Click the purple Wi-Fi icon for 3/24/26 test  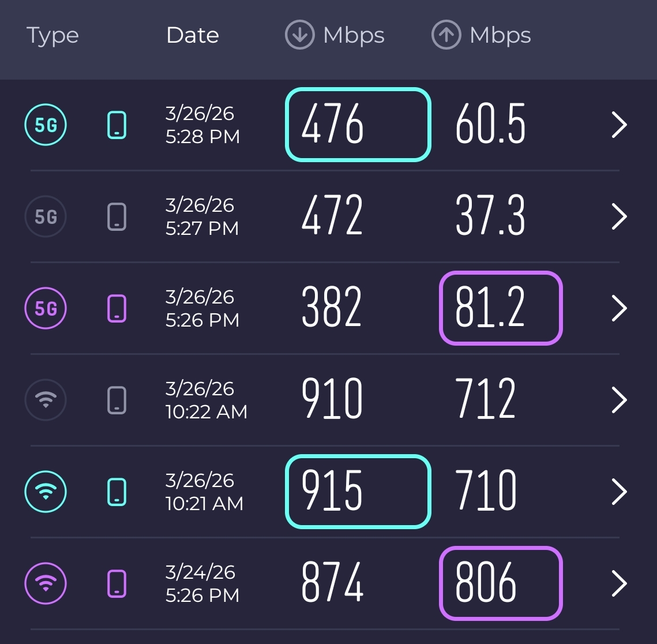46,583
